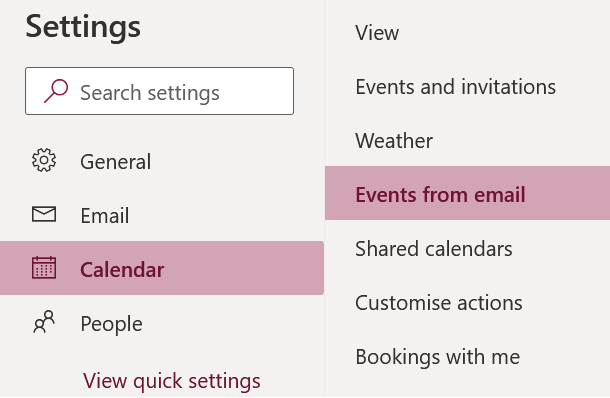Viewport: 610px width, 398px height.
Task: Go to the View calendar subsection
Action: pyautogui.click(x=377, y=33)
